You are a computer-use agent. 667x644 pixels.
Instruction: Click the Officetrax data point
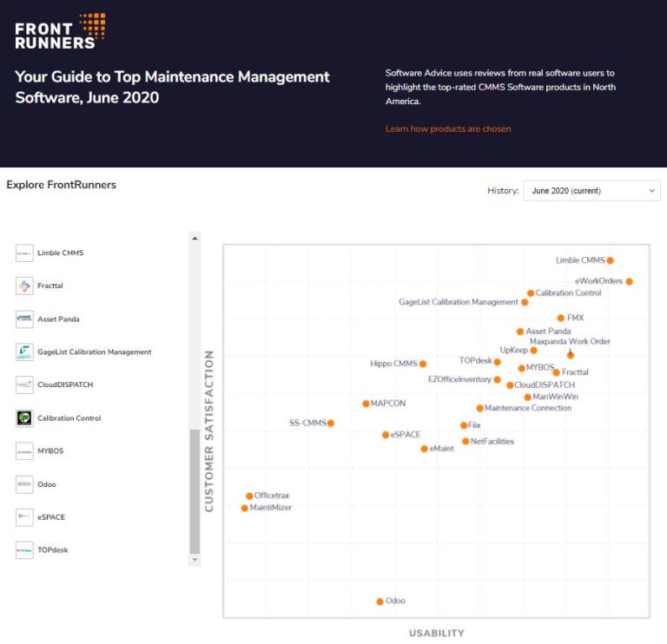tap(250, 496)
